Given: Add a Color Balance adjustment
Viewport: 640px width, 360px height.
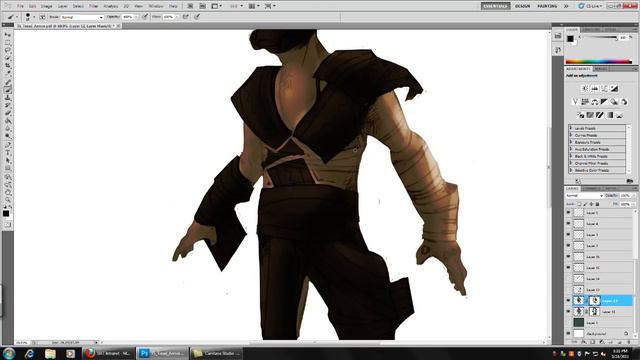Looking at the screenshot, I should (595, 102).
